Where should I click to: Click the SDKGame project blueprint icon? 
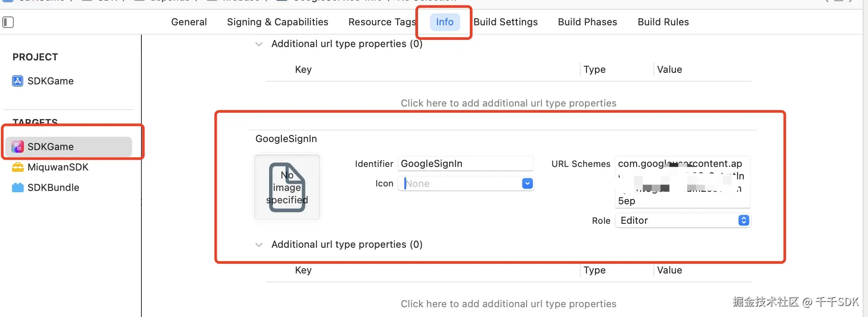(x=18, y=81)
